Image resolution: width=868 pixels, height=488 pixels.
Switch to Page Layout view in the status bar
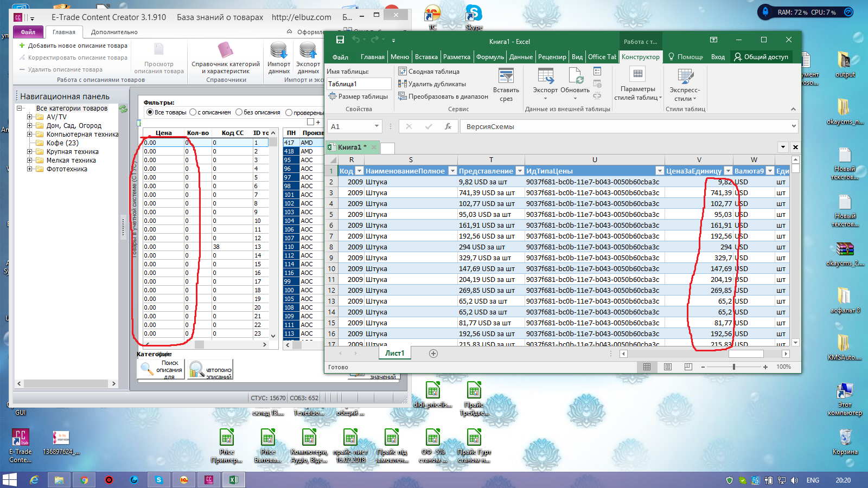(668, 367)
